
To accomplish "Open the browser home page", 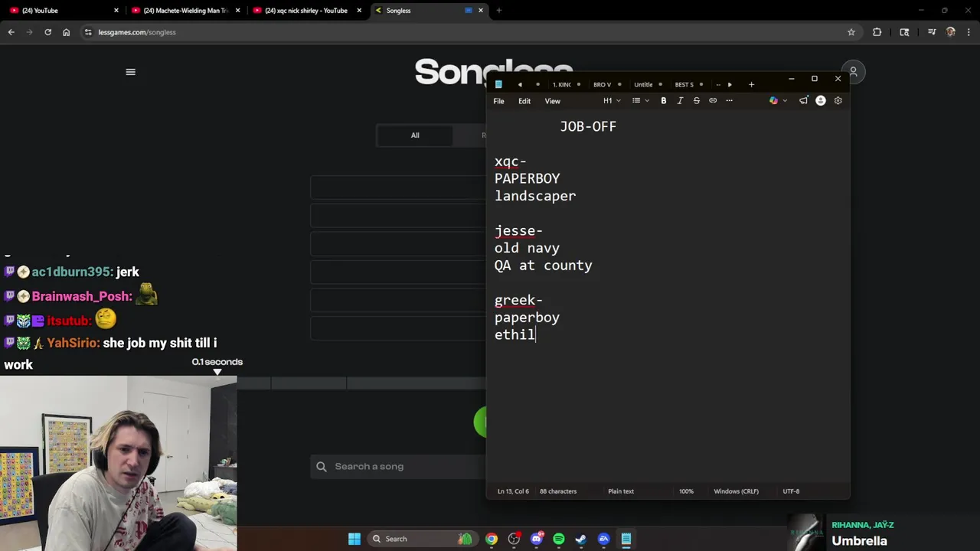I will pyautogui.click(x=66, y=32).
